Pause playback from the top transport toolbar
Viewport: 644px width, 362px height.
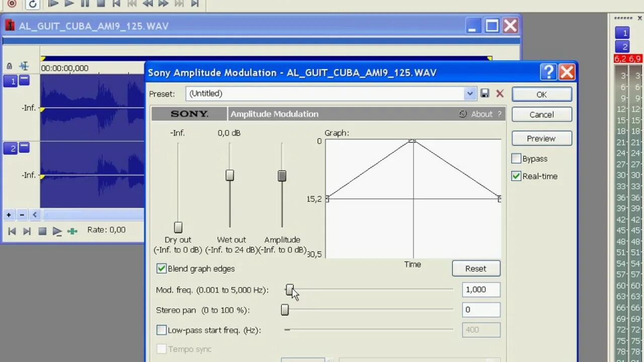[x=85, y=4]
